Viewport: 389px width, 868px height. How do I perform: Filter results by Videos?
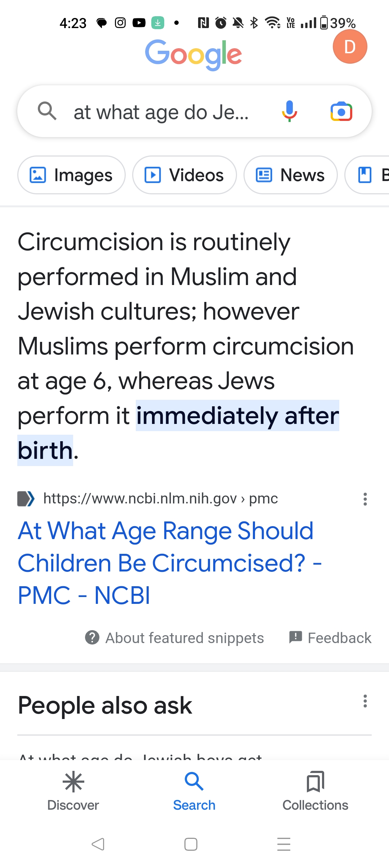184,175
